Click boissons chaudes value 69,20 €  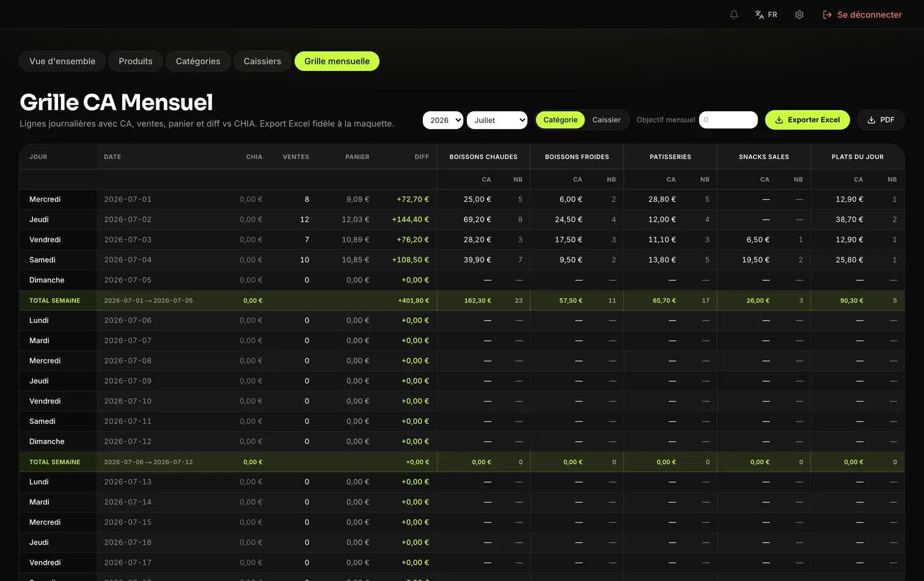[x=477, y=220]
